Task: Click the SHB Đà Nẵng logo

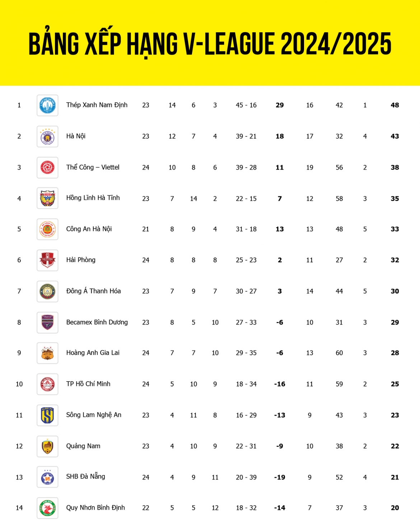Action: pyautogui.click(x=47, y=477)
